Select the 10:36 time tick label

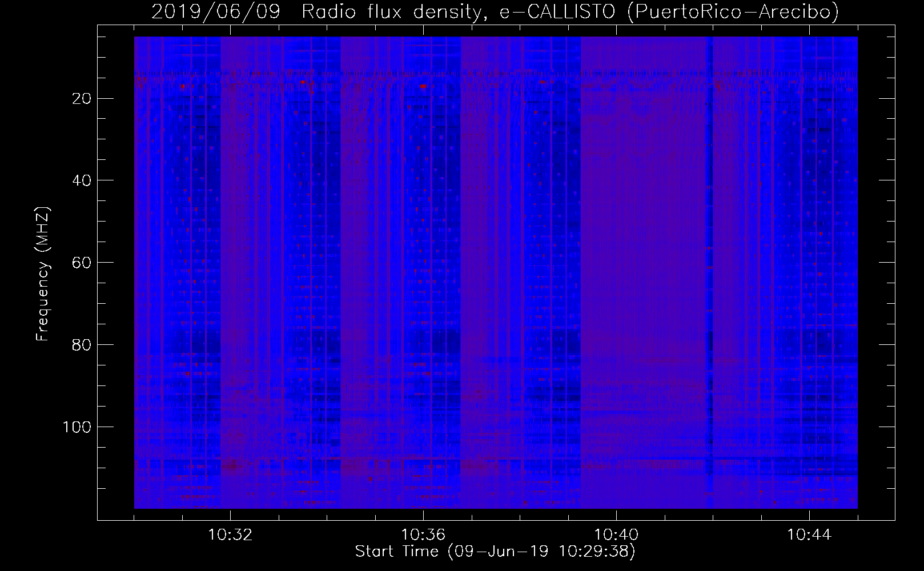click(x=423, y=535)
